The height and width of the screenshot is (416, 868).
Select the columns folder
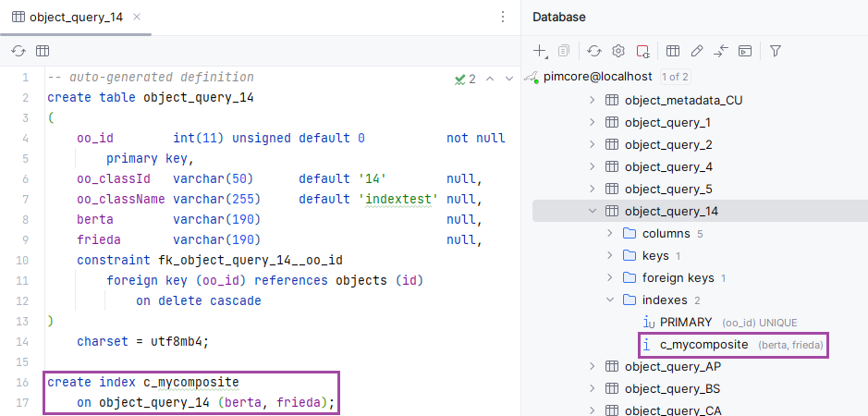click(666, 233)
